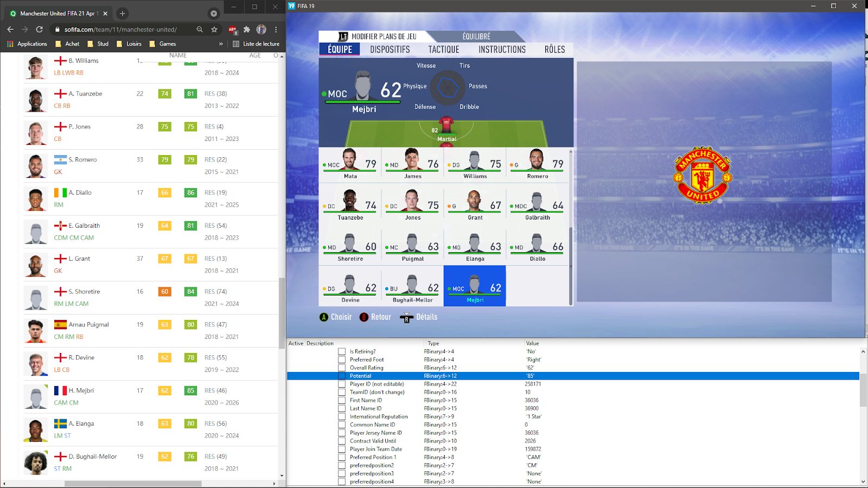Viewport: 868px width, 488px height.
Task: Open the Achat bookmarks folder
Action: tap(67, 44)
